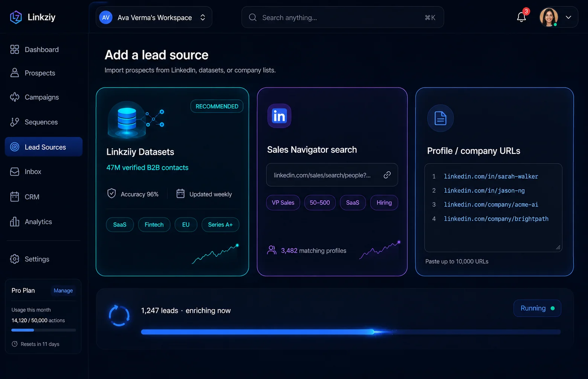Click the monthly usage progress bar
The width and height of the screenshot is (588, 379).
click(x=44, y=330)
